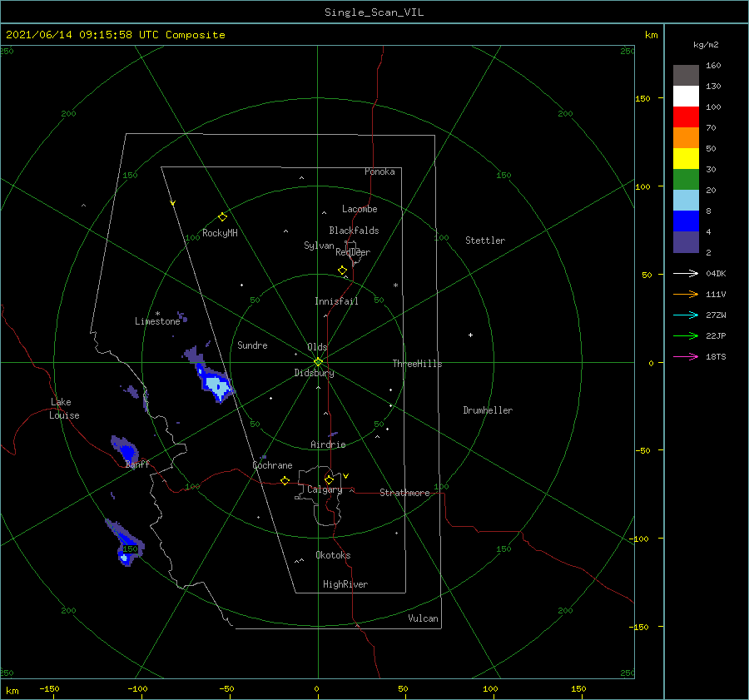Click the Lacombe city label
The image size is (749, 700).
coord(360,209)
